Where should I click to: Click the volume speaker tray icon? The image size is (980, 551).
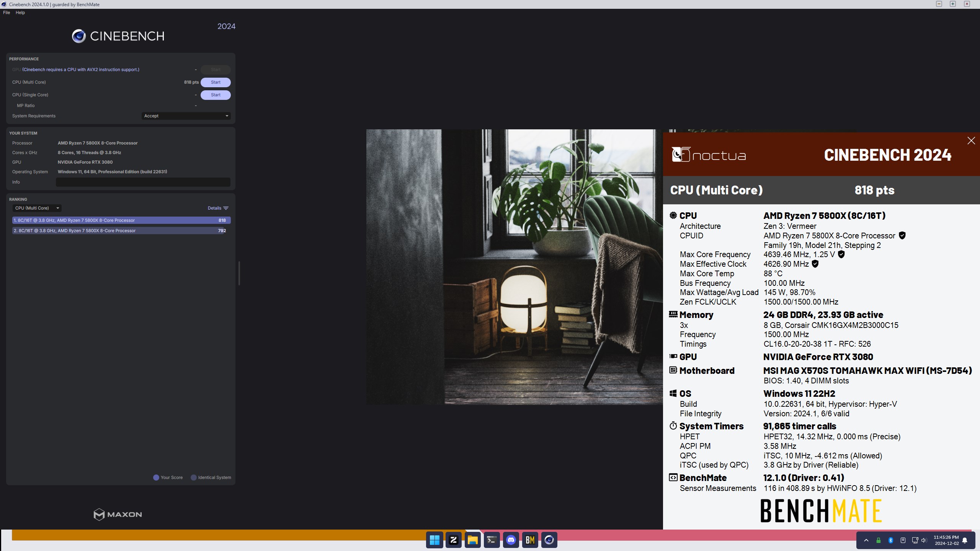[924, 540]
